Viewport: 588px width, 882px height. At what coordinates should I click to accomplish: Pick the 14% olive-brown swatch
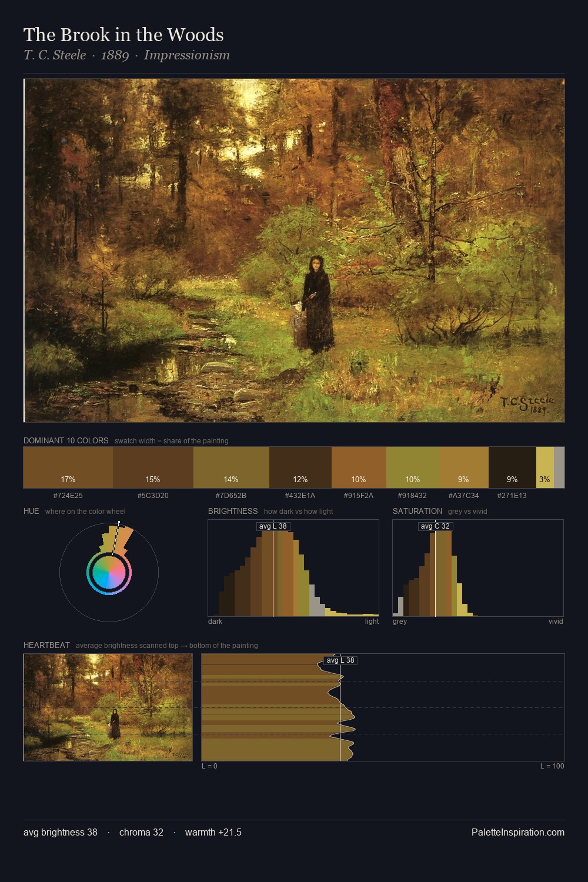click(231, 467)
